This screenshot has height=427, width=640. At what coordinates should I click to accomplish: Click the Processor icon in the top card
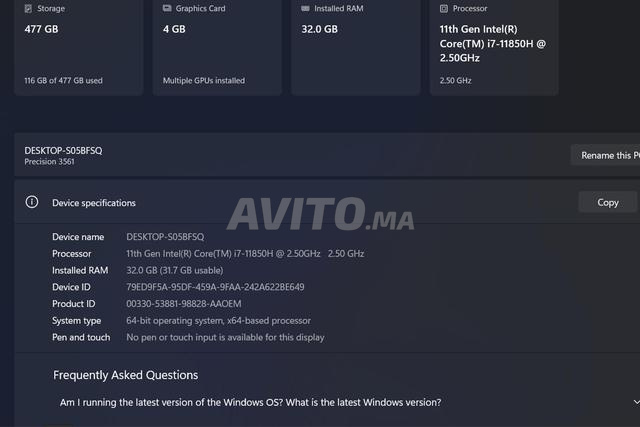pos(445,8)
